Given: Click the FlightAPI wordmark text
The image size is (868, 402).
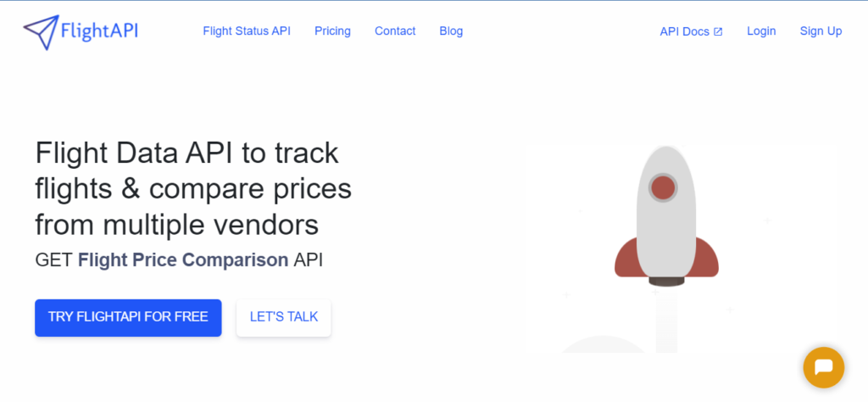Looking at the screenshot, I should tap(99, 31).
